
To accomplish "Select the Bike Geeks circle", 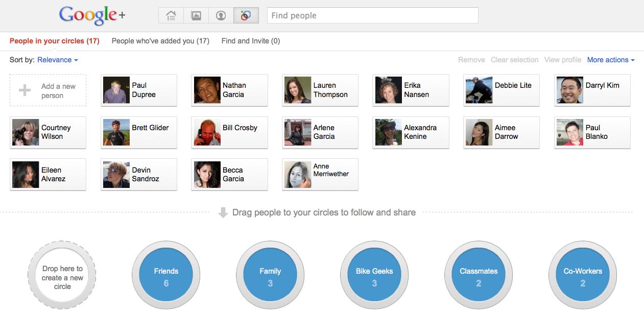I will tap(374, 276).
